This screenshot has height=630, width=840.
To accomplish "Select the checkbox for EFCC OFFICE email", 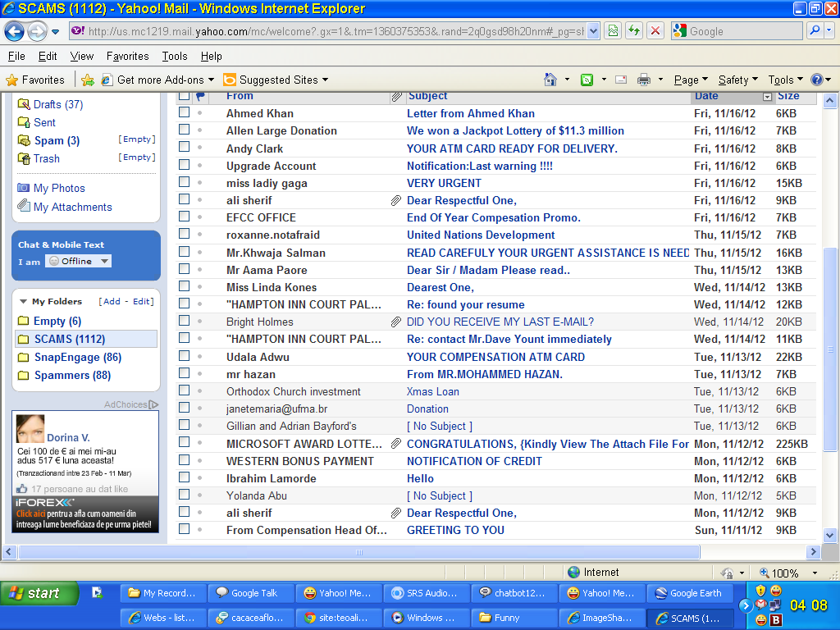I will (x=185, y=217).
